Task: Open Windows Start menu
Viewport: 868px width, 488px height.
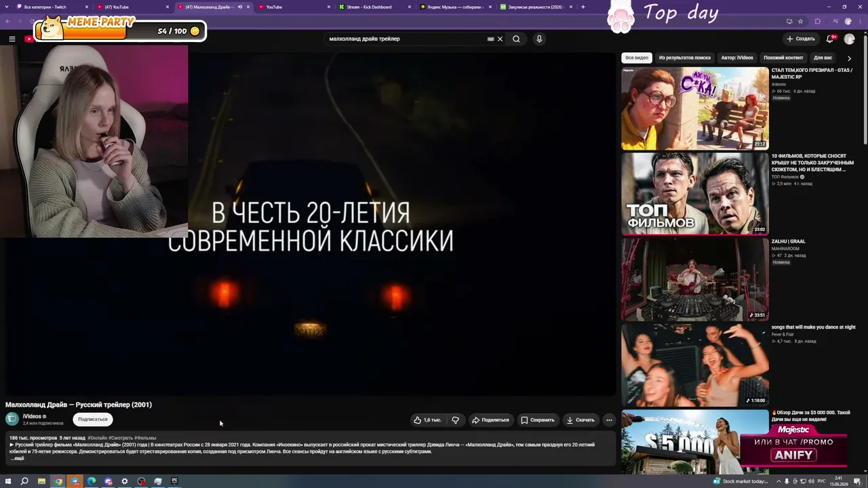Action: tap(8, 481)
